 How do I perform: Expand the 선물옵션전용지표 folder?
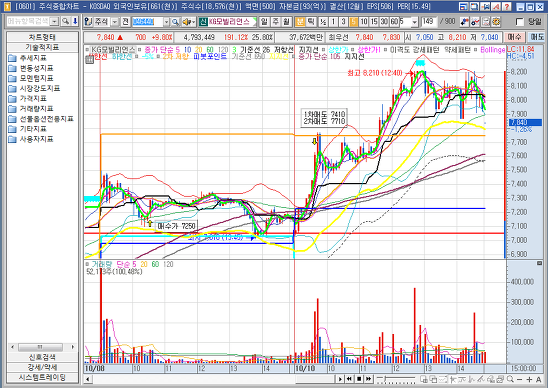41,119
